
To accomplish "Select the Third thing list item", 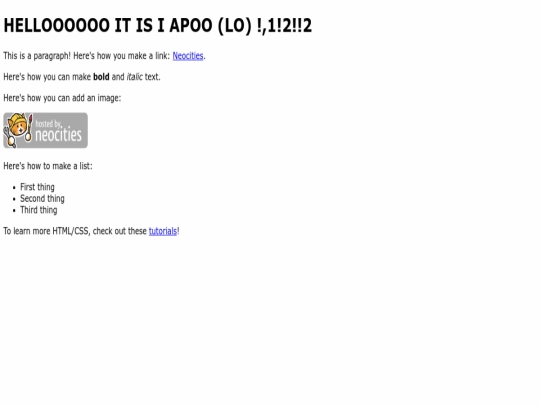I will (x=39, y=210).
